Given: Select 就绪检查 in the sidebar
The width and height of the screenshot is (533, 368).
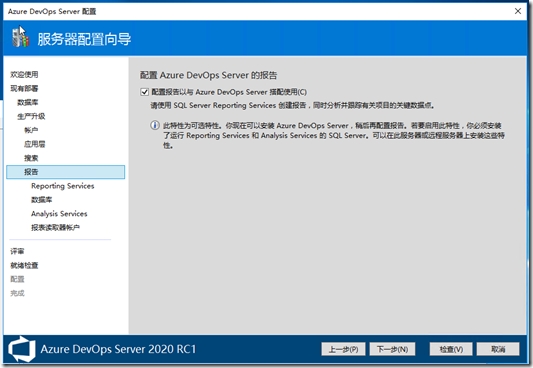Looking at the screenshot, I should (24, 265).
